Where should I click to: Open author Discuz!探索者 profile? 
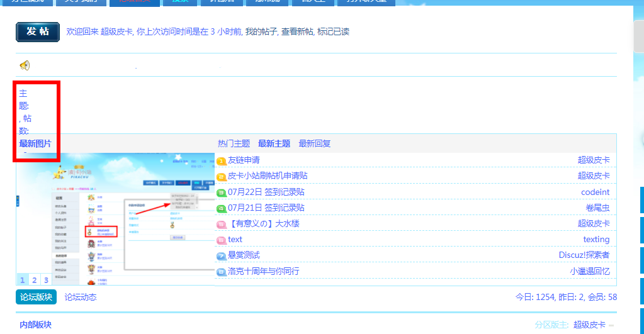[584, 255]
